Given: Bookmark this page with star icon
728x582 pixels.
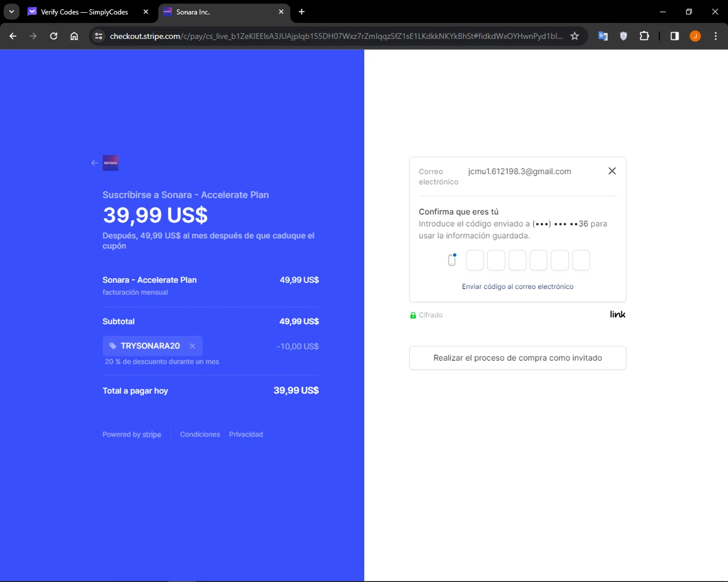Looking at the screenshot, I should (575, 36).
